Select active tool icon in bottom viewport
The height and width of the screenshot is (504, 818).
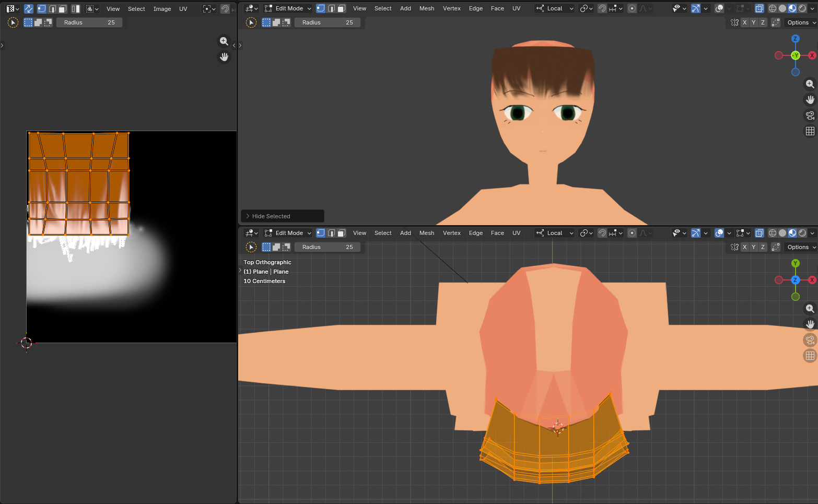click(251, 247)
